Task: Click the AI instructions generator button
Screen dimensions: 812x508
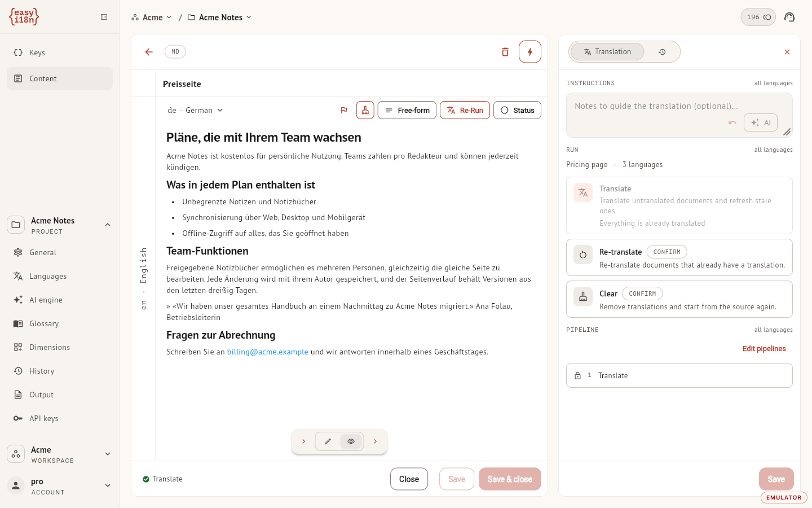Action: coord(761,122)
